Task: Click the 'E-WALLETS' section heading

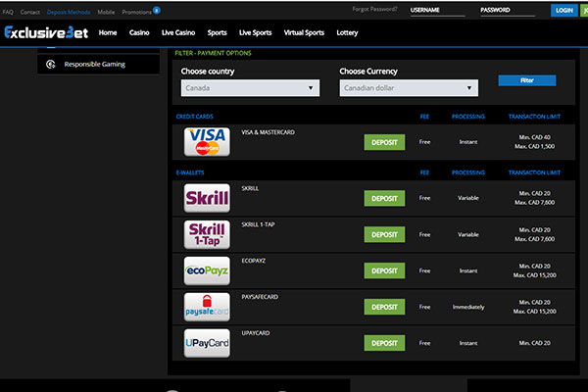Action: click(x=190, y=172)
